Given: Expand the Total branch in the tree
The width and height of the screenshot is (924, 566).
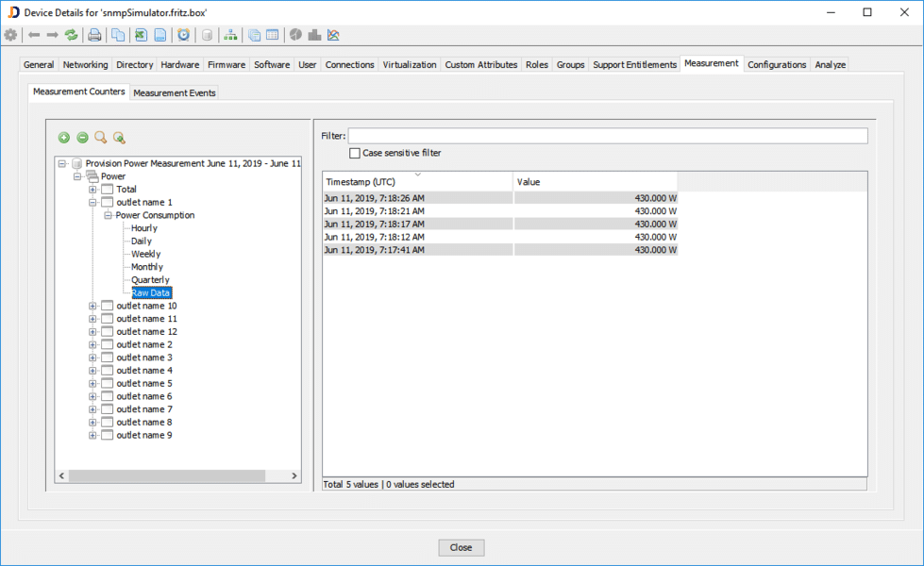Looking at the screenshot, I should [92, 189].
